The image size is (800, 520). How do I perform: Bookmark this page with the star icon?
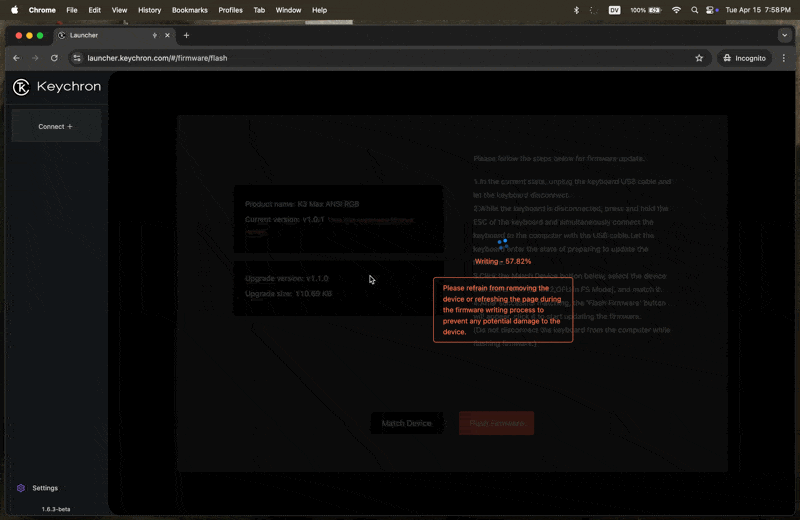pyautogui.click(x=699, y=58)
